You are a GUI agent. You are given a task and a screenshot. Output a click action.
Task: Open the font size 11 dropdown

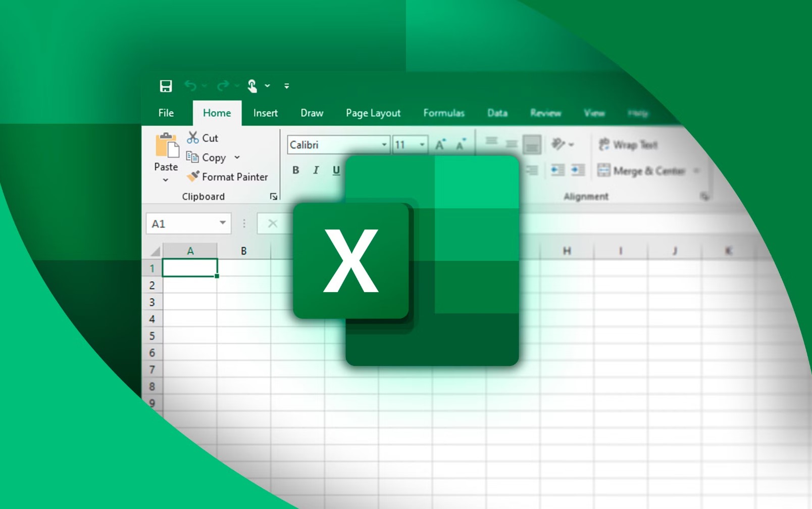tap(422, 145)
